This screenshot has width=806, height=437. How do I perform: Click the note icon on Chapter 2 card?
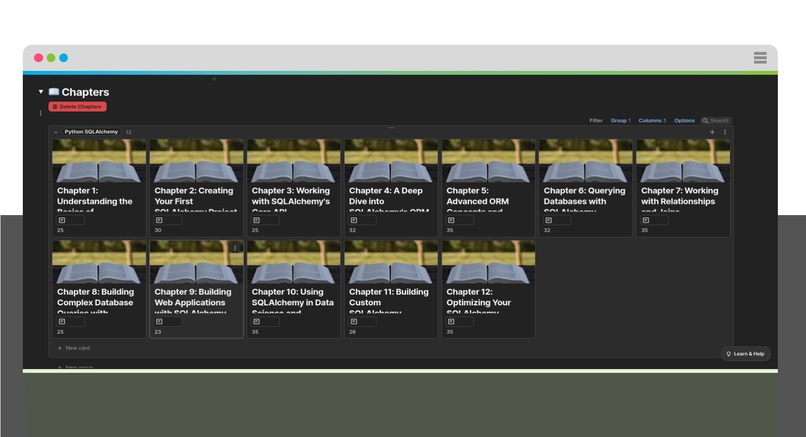159,221
